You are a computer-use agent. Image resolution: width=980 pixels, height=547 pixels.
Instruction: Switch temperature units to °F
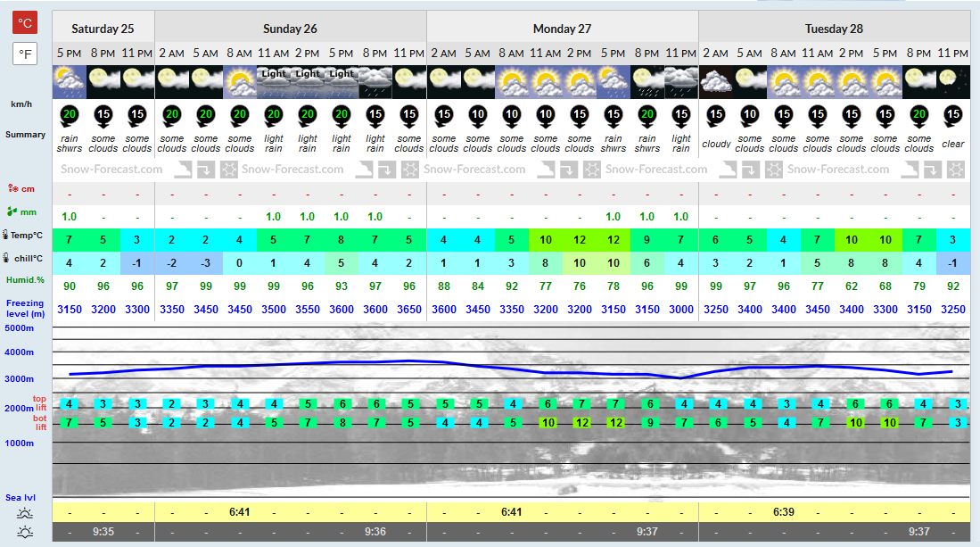25,54
